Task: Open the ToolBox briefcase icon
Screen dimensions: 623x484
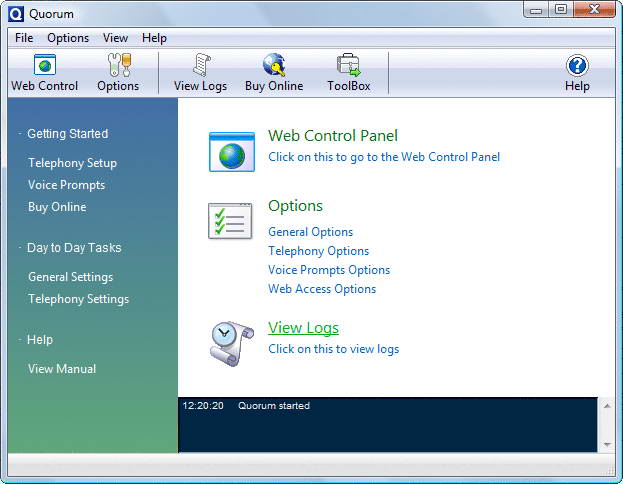Action: pyautogui.click(x=348, y=65)
